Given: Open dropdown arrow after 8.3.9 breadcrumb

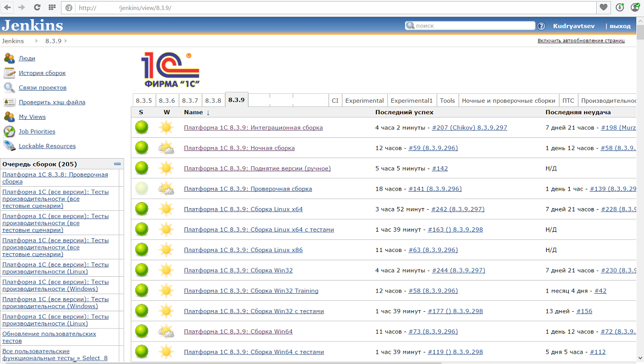Looking at the screenshot, I should pyautogui.click(x=66, y=41).
